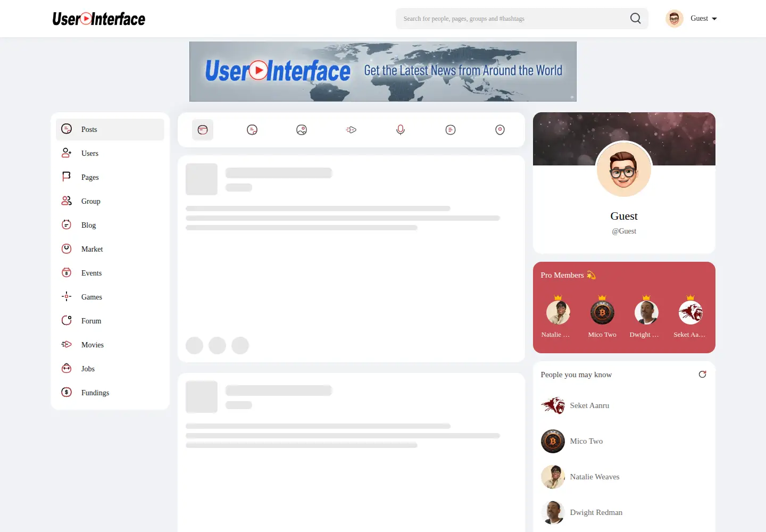Open the Fundings menu label
Viewport: 766px width, 532px height.
click(x=95, y=393)
